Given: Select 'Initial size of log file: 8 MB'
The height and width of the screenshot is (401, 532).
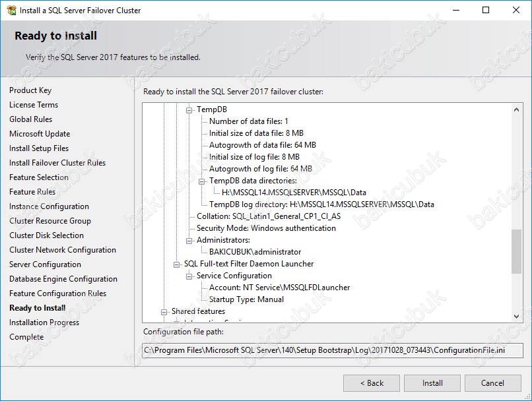Looking at the screenshot, I should coord(255,157).
